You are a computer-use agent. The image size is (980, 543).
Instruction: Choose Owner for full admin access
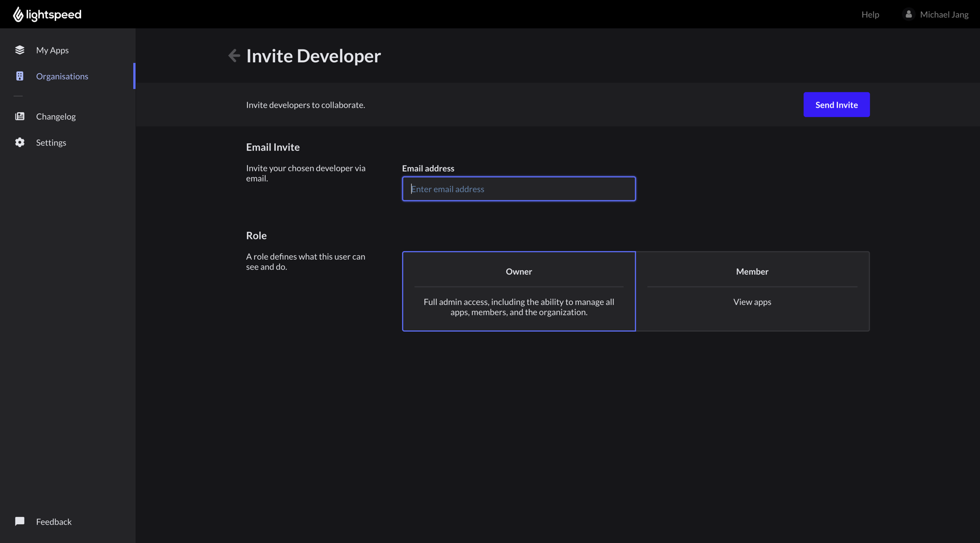(519, 291)
